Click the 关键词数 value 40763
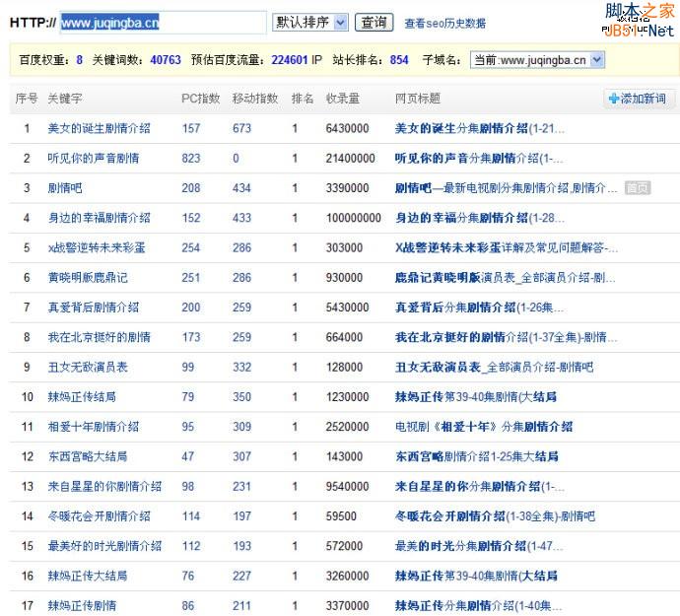 click(x=166, y=60)
